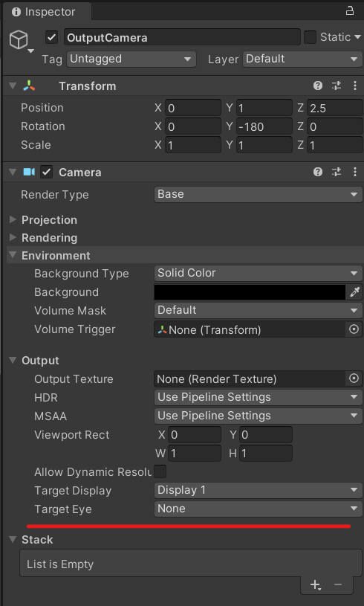Open the Layer dropdown
Image resolution: width=364 pixels, height=606 pixels.
point(302,59)
